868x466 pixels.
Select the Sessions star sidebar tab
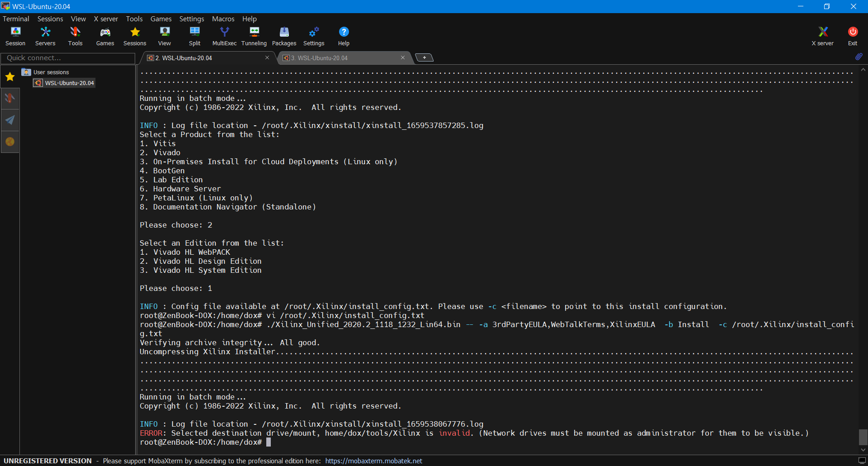[10, 77]
